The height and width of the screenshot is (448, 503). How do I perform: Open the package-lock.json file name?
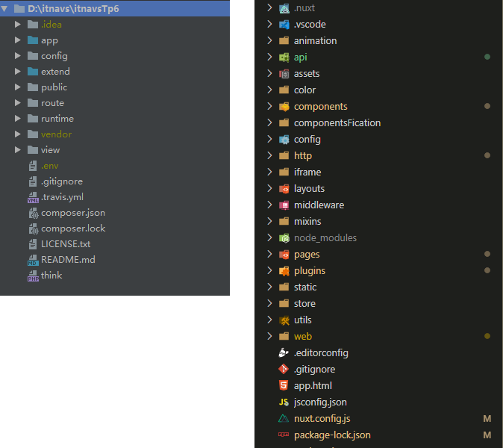coord(332,435)
